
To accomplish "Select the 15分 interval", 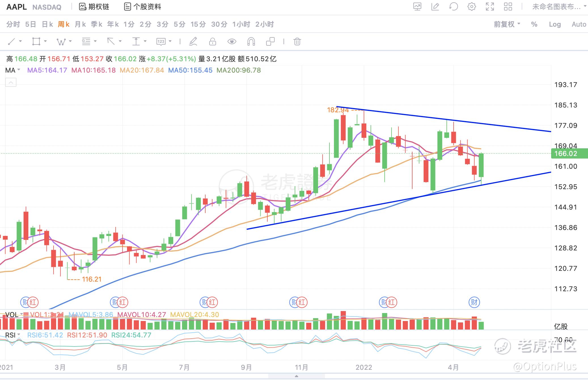I will click(198, 24).
